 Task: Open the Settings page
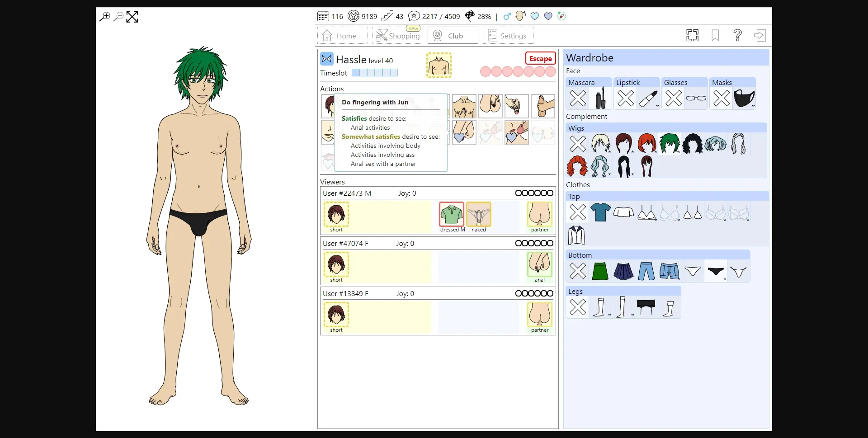click(508, 35)
